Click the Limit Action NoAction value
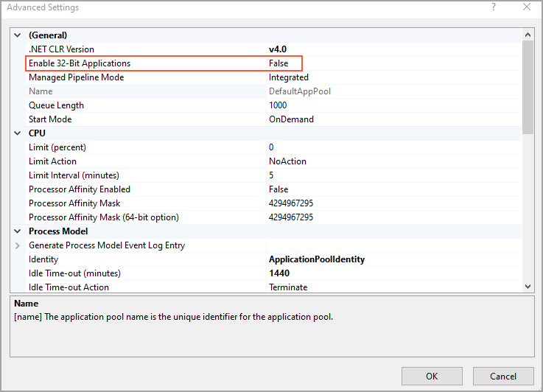 coord(287,161)
